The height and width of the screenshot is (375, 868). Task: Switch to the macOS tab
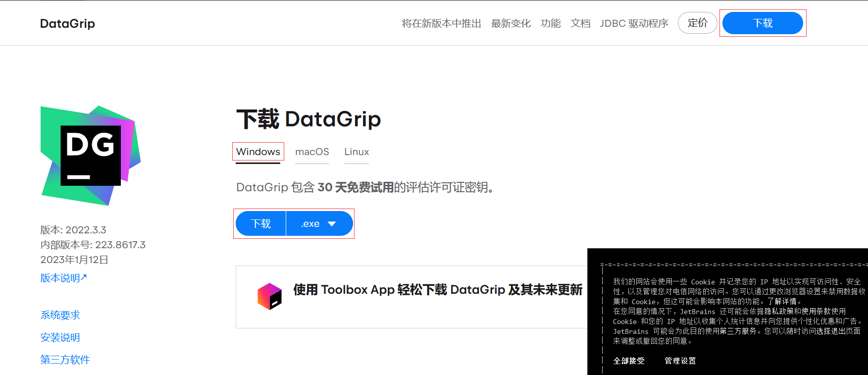click(x=312, y=152)
